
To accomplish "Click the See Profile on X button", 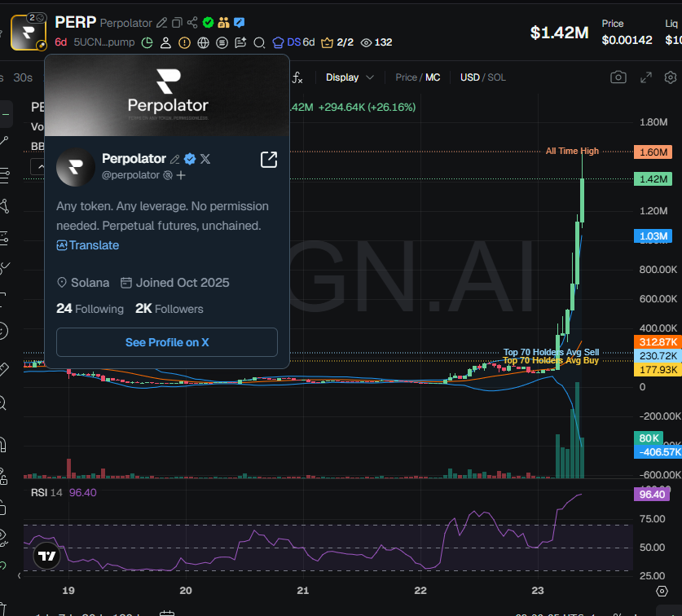I will (x=167, y=342).
